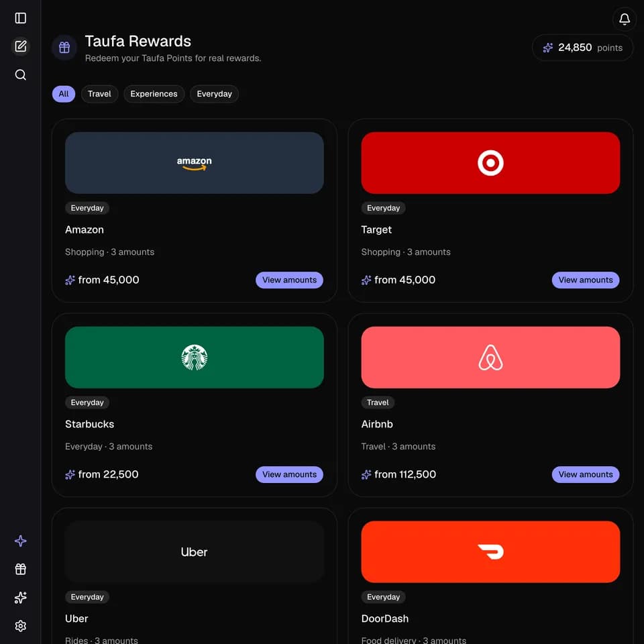Screen dimensions: 644x644
Task: Select the Travel filter tab
Action: pyautogui.click(x=99, y=94)
